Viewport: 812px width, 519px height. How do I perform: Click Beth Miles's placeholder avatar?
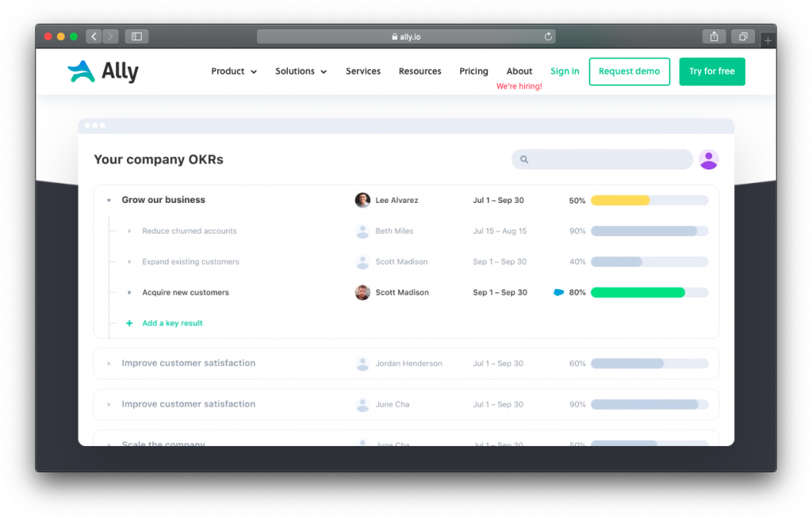tap(362, 231)
